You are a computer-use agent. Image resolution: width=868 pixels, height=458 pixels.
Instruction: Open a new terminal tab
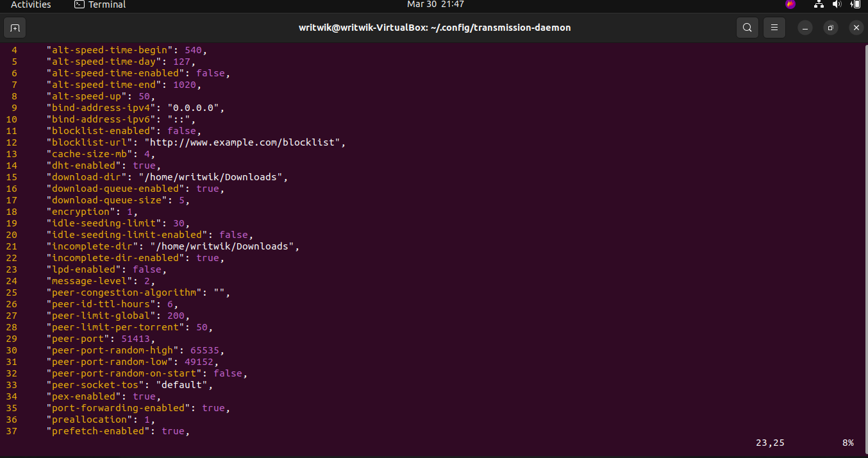click(15, 28)
